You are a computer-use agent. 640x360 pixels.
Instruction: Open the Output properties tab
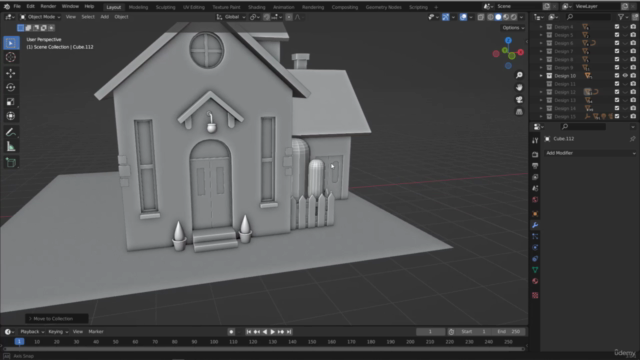tap(535, 166)
